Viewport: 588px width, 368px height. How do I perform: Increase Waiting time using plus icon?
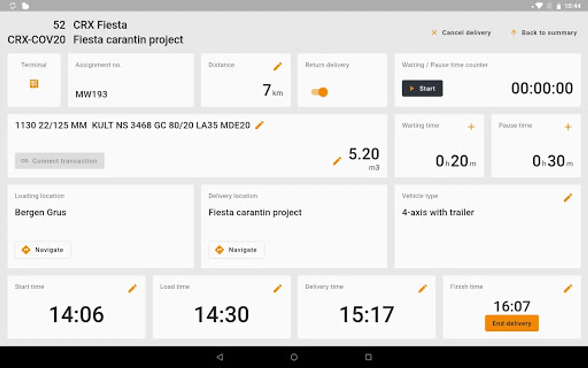tap(471, 127)
